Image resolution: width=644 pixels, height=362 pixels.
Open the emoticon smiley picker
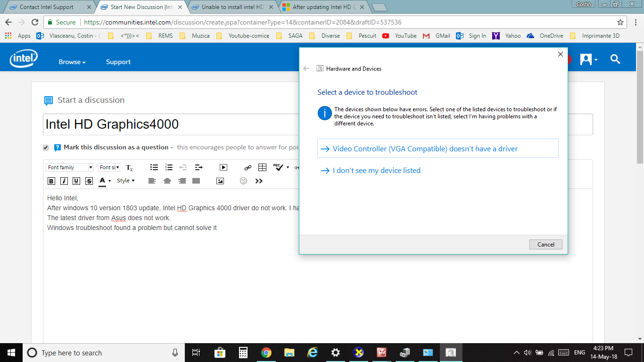pos(244,181)
